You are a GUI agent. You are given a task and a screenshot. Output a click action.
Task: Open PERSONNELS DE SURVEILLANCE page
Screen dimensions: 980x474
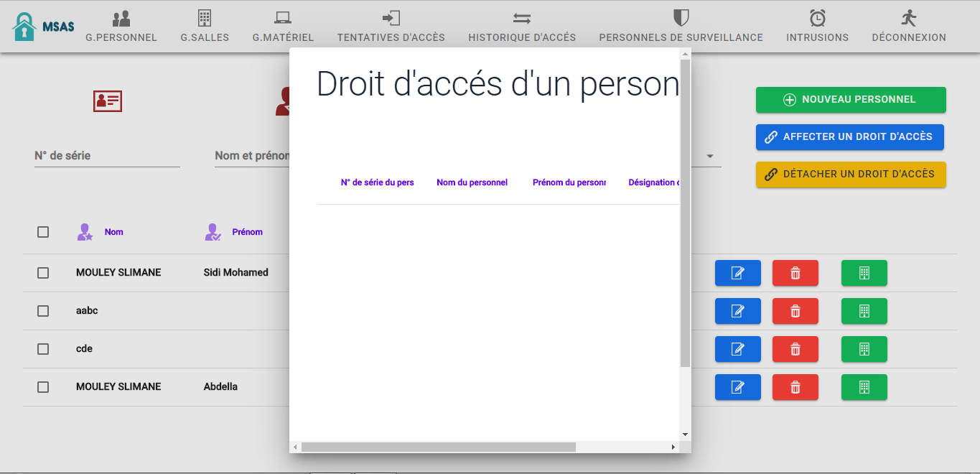681,27
